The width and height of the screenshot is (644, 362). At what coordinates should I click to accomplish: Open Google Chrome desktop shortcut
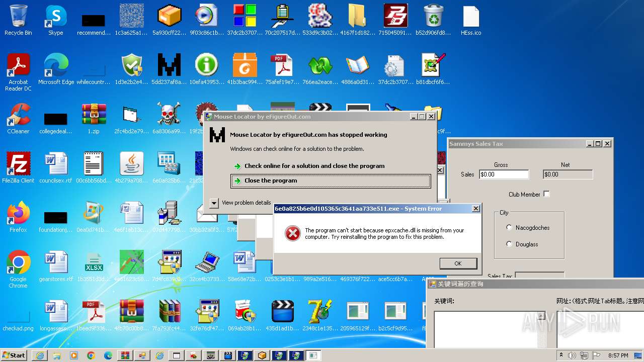18,269
